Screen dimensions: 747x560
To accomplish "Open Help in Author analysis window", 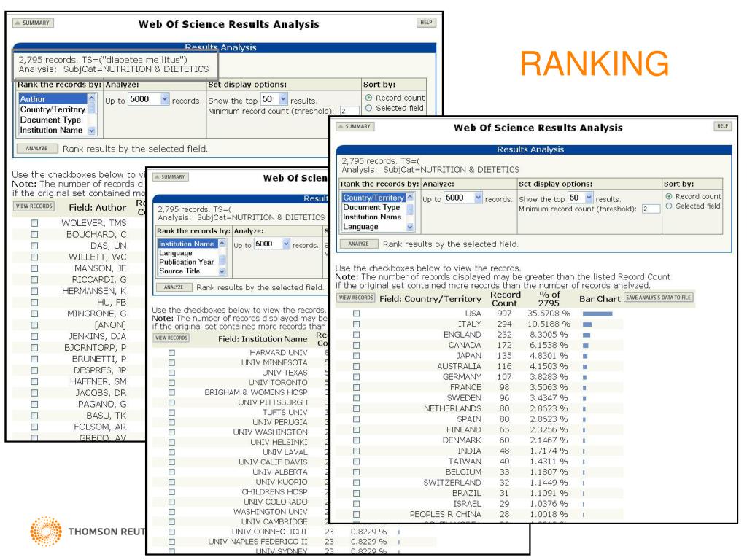I will click(x=426, y=23).
